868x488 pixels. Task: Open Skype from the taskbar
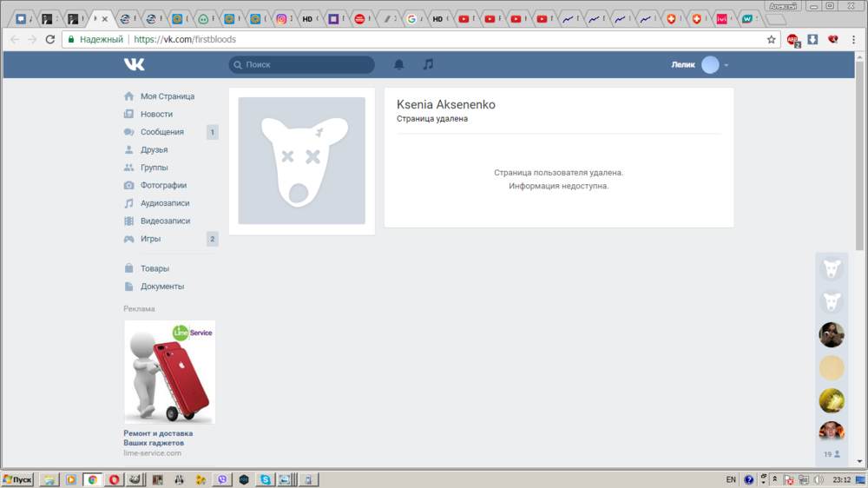coord(265,479)
